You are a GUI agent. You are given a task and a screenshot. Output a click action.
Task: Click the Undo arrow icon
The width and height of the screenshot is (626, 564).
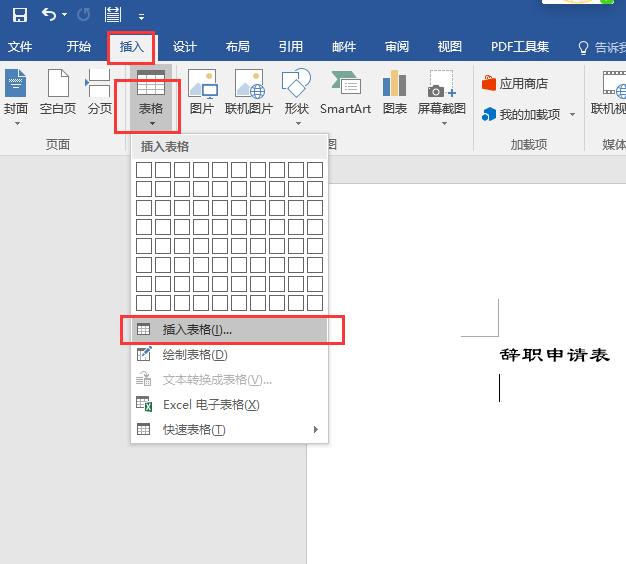pyautogui.click(x=49, y=15)
